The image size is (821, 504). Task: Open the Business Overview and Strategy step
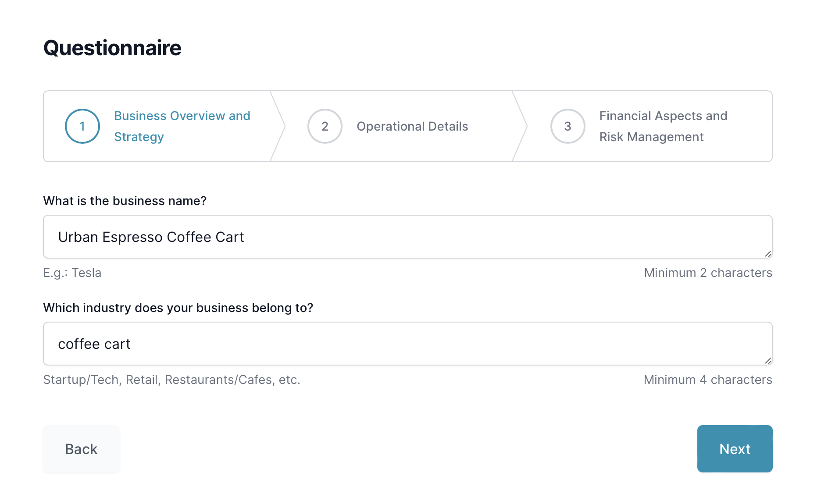pyautogui.click(x=182, y=126)
